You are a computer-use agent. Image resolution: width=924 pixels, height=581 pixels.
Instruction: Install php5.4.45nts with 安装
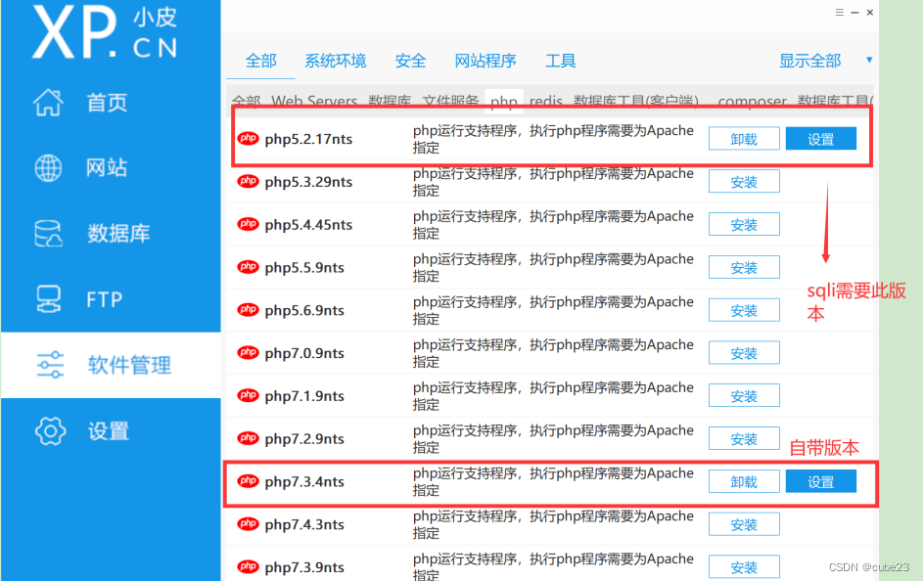click(x=744, y=224)
